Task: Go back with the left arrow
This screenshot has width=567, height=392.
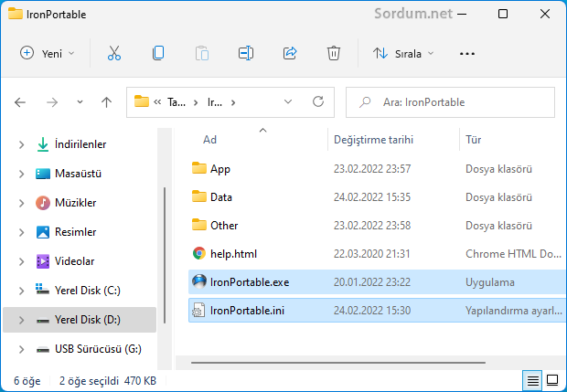Action: 20,102
